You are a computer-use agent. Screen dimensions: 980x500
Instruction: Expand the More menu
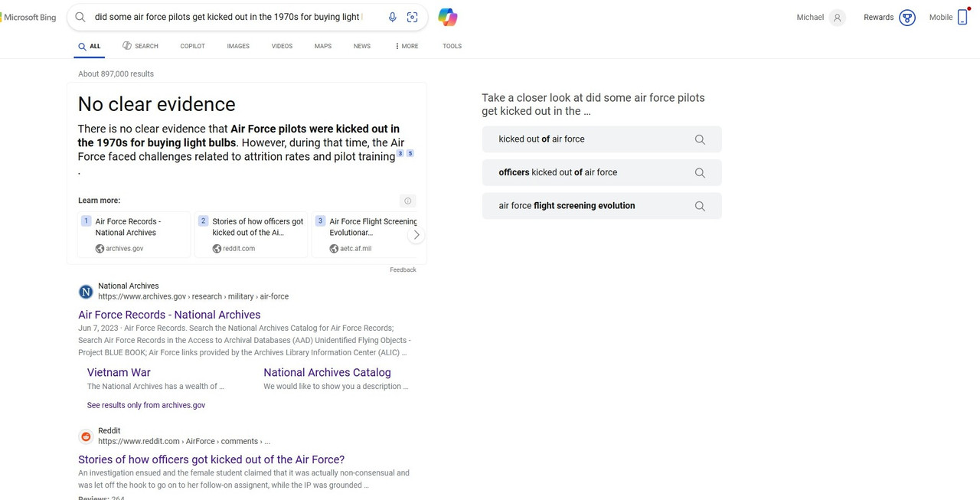click(x=407, y=46)
